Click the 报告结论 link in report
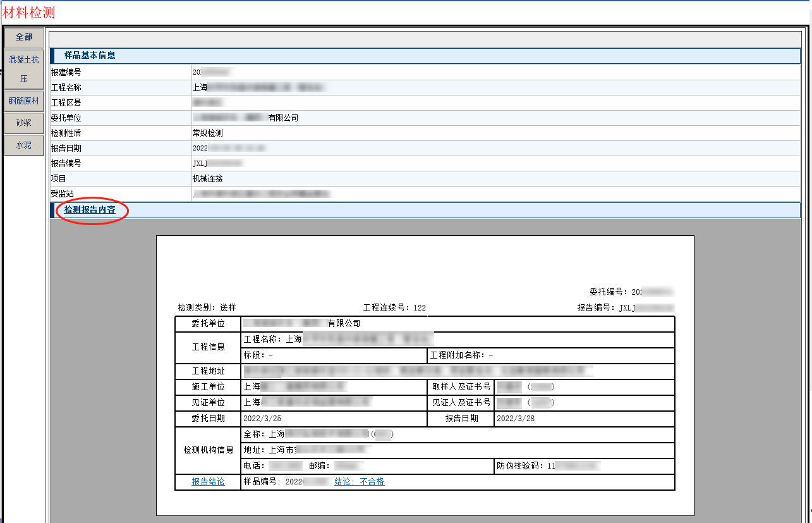This screenshot has width=812, height=523. click(x=208, y=482)
